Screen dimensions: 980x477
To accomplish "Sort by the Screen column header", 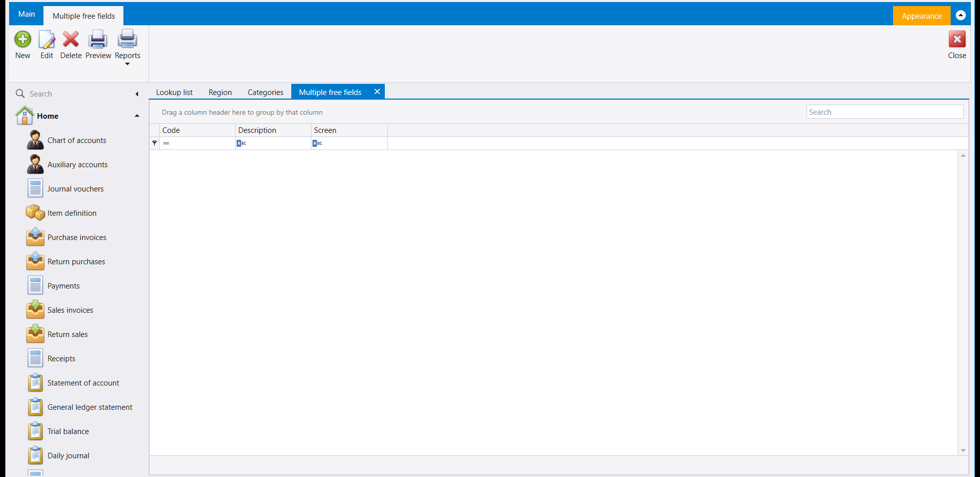I will (349, 130).
